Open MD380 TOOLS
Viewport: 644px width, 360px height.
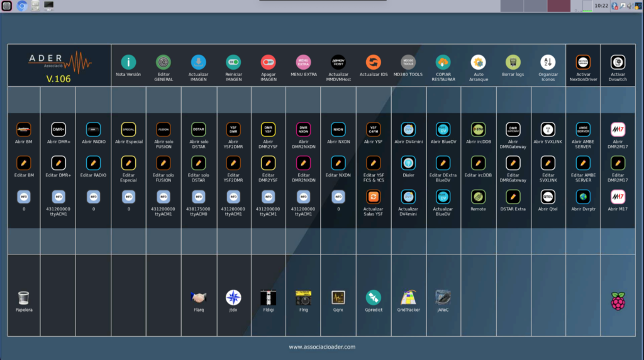pos(408,62)
